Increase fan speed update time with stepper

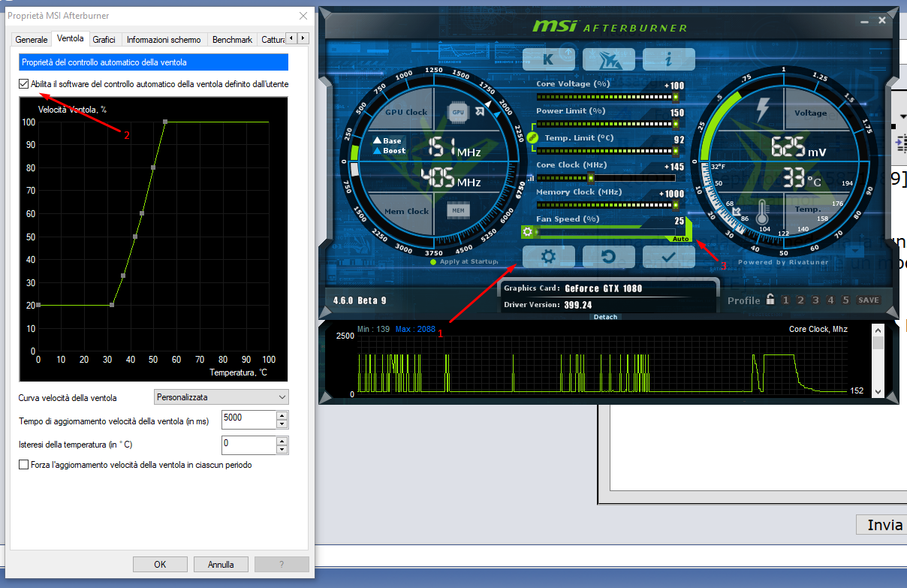(282, 415)
